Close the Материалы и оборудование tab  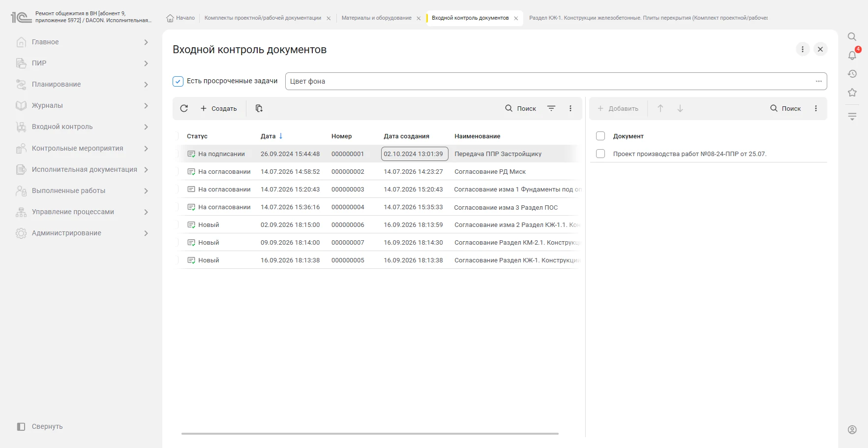pyautogui.click(x=419, y=18)
